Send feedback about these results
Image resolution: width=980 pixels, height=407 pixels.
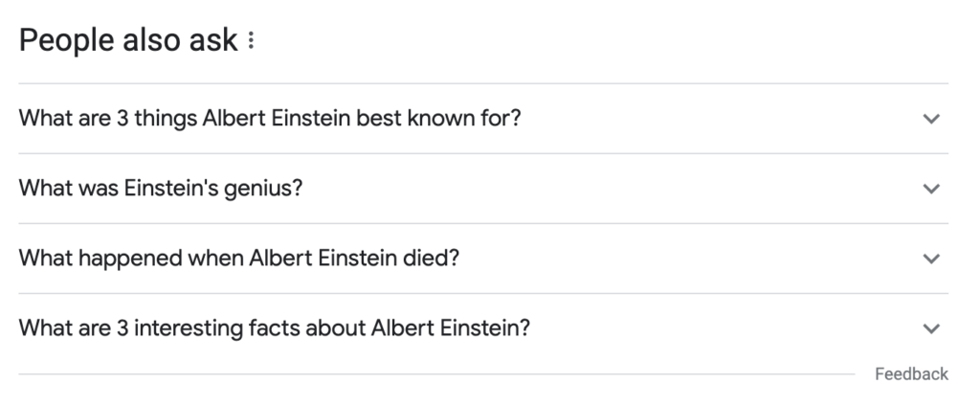pos(911,374)
